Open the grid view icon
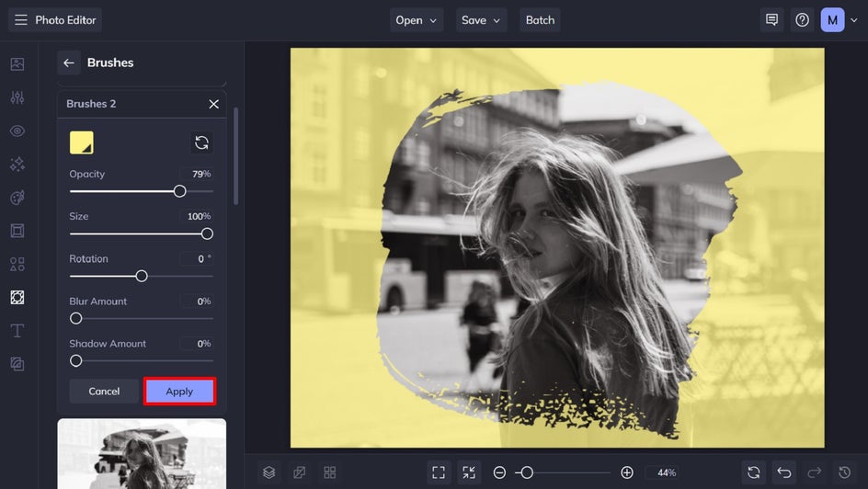The image size is (868, 489). (x=330, y=472)
